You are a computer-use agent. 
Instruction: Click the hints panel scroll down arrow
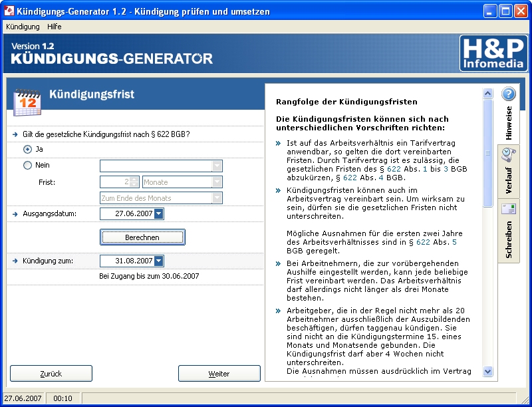487,371
